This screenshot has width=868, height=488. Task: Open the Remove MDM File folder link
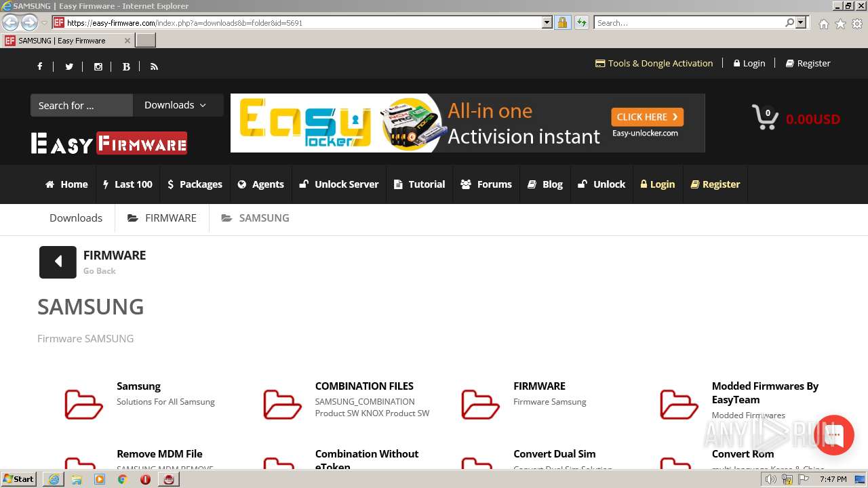(x=159, y=454)
